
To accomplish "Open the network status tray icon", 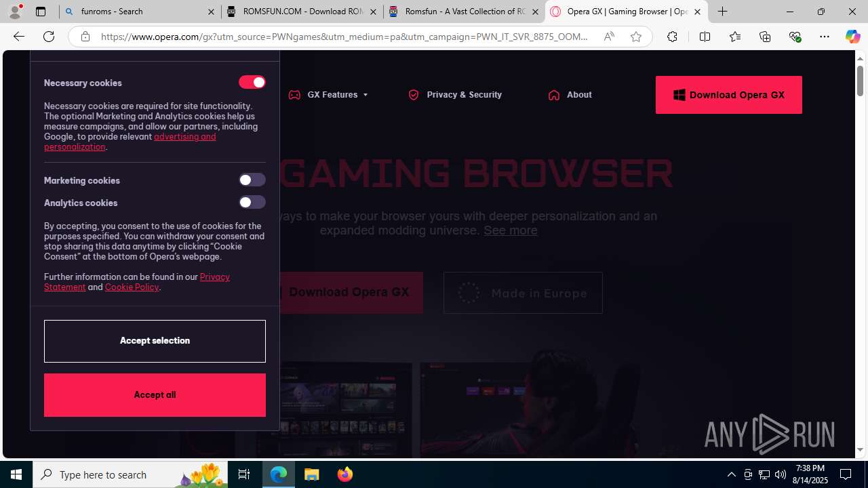I will point(764,474).
